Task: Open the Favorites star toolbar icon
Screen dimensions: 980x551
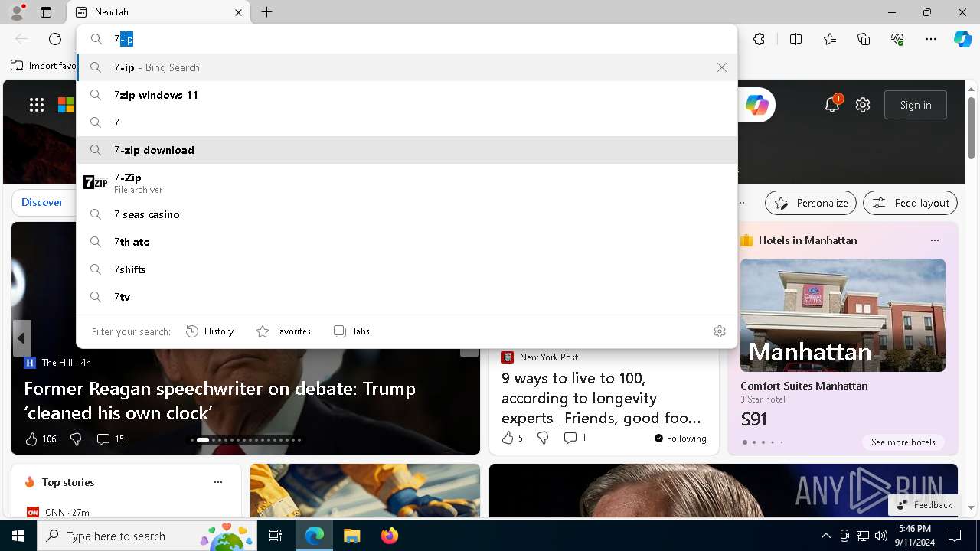Action: [830, 39]
